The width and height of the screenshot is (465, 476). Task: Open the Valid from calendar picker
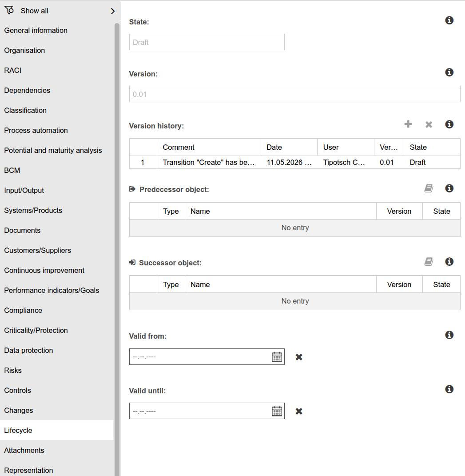tap(277, 357)
